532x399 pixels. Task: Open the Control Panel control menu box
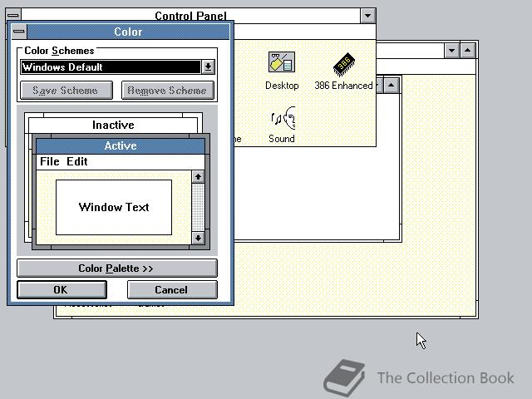point(13,15)
